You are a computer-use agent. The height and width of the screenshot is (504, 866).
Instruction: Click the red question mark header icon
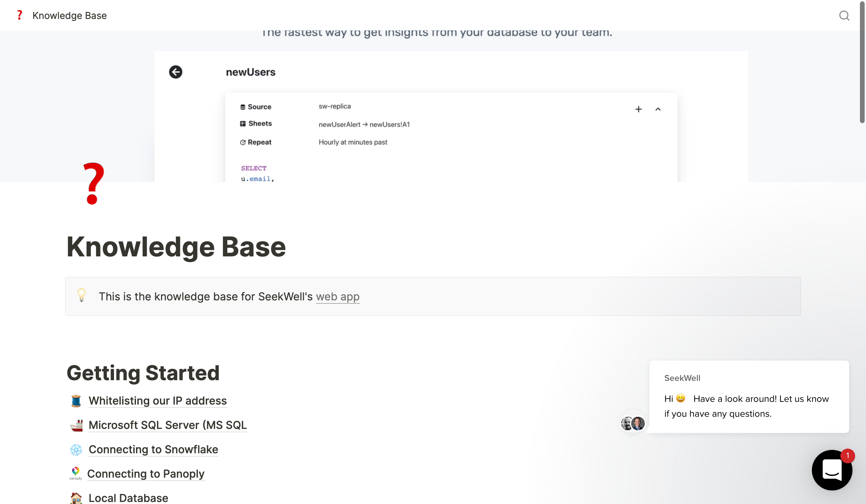pyautogui.click(x=20, y=15)
